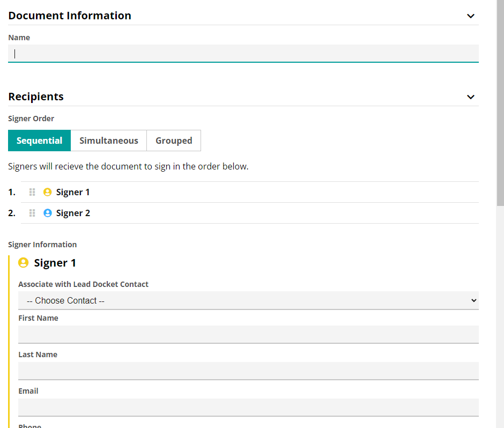Select the Grouped signer order option
The image size is (504, 428).
pos(174,140)
